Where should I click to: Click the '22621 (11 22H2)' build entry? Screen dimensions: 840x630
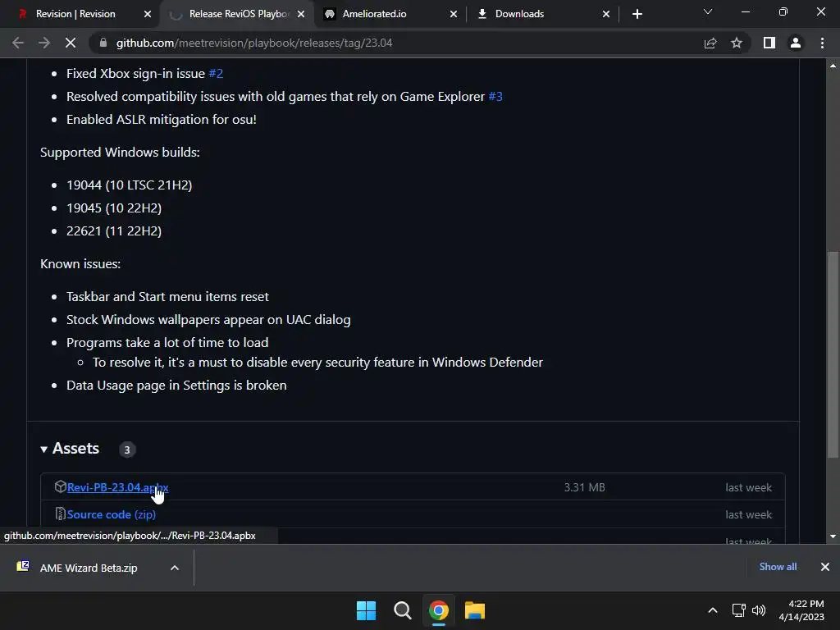coord(114,231)
